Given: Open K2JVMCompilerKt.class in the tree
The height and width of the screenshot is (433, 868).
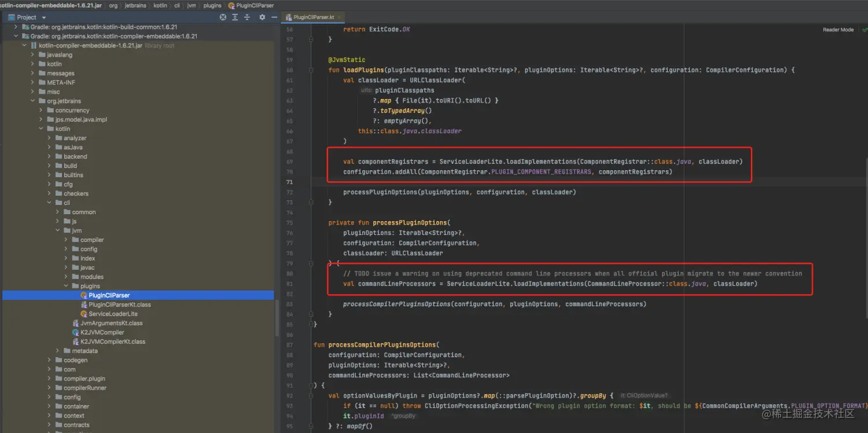Looking at the screenshot, I should tap(113, 342).
